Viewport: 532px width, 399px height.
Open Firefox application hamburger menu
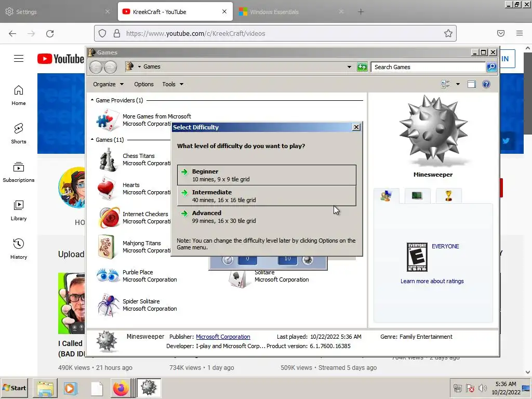520,33
